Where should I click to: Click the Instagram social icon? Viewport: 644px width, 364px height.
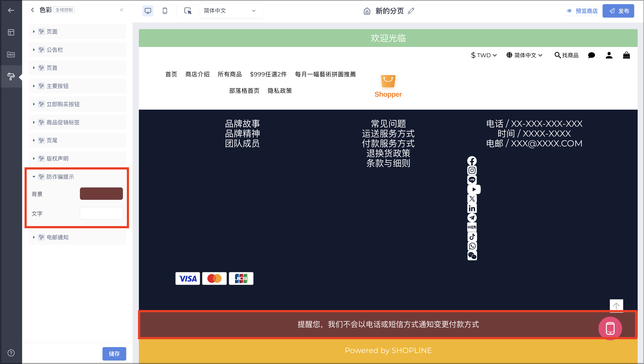point(472,170)
